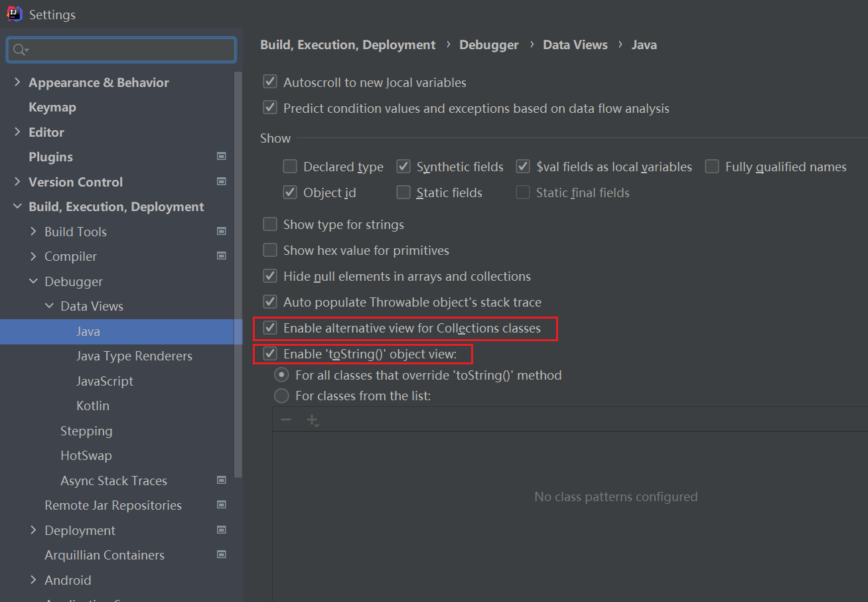The width and height of the screenshot is (868, 602).
Task: Expand the Editor section arrow
Action: coord(17,132)
